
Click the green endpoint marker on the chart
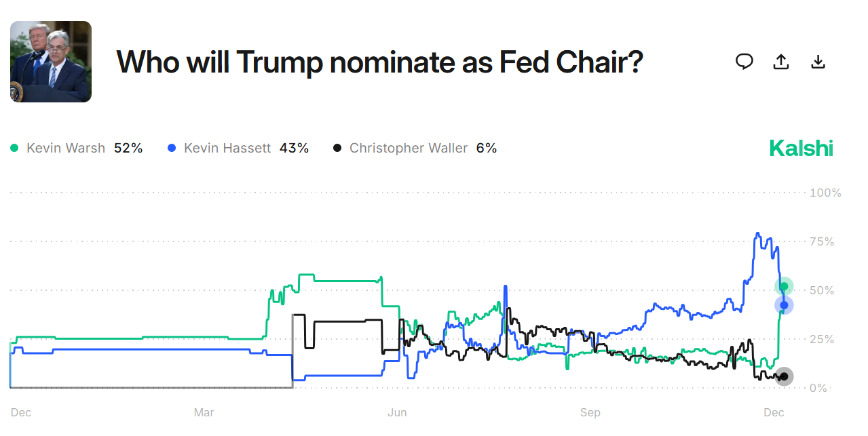click(x=783, y=287)
